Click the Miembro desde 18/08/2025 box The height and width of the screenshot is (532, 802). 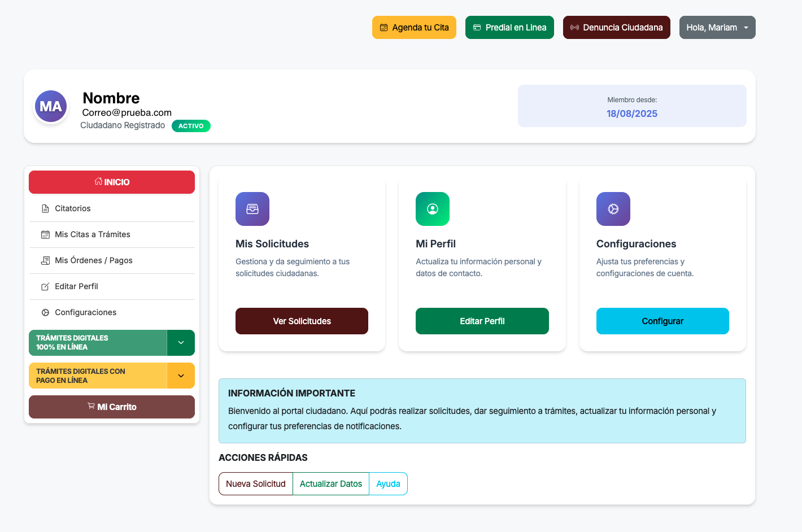(x=632, y=106)
